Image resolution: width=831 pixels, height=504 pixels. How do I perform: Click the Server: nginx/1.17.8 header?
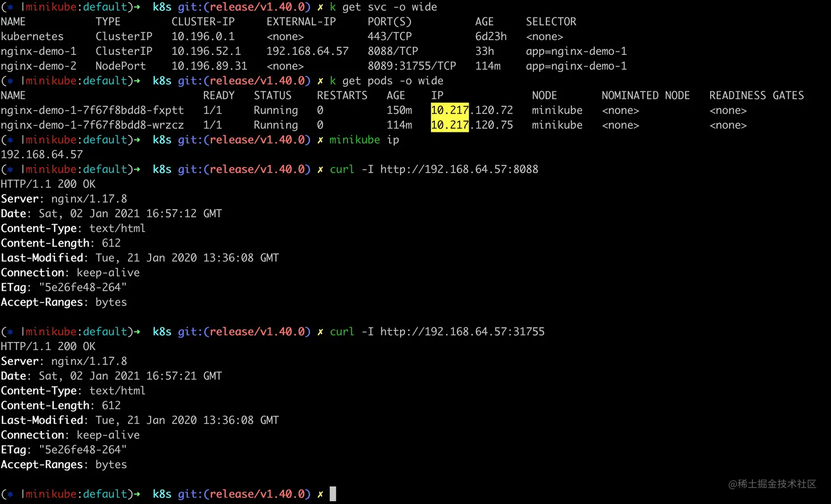tap(63, 198)
